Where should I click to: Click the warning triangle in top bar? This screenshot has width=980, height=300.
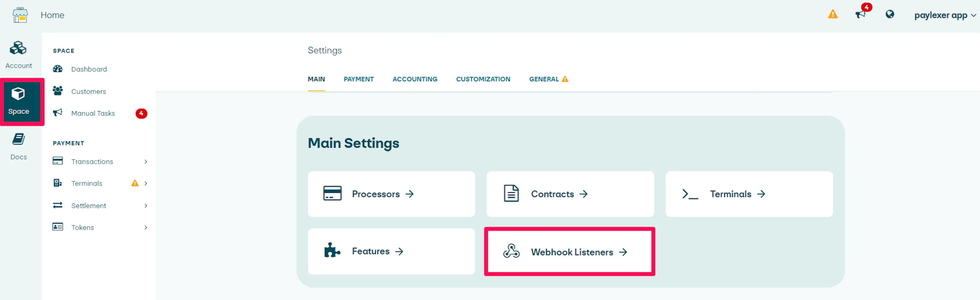833,15
